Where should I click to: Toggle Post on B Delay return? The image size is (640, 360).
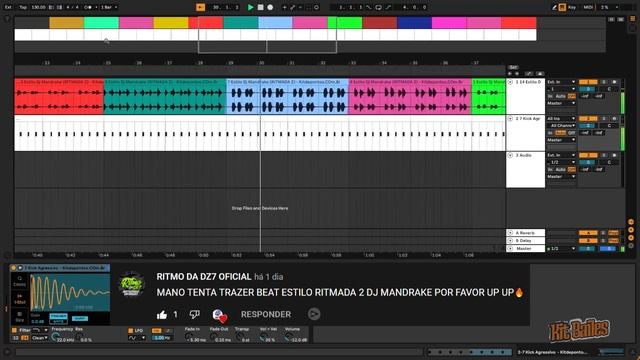[613, 240]
